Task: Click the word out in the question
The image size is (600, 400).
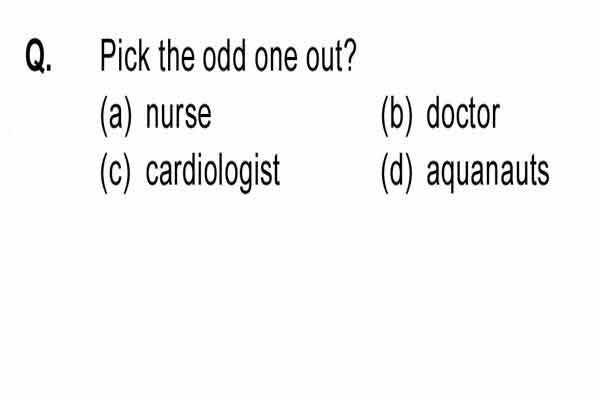Action: tap(324, 58)
